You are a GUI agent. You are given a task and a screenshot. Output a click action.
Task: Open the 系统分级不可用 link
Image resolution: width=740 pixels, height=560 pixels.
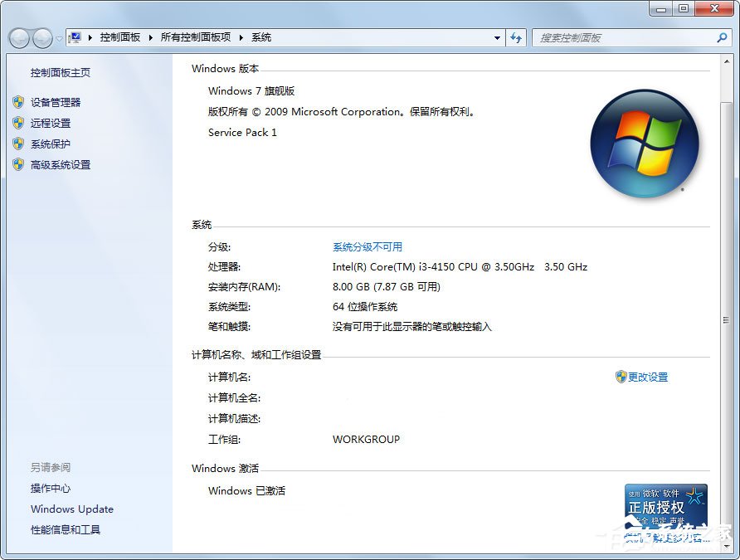(x=367, y=246)
